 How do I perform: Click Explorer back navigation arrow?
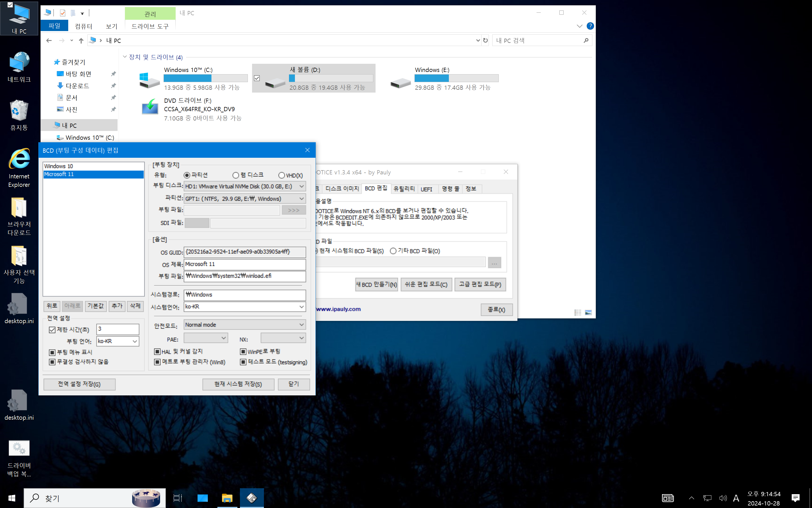pyautogui.click(x=49, y=41)
